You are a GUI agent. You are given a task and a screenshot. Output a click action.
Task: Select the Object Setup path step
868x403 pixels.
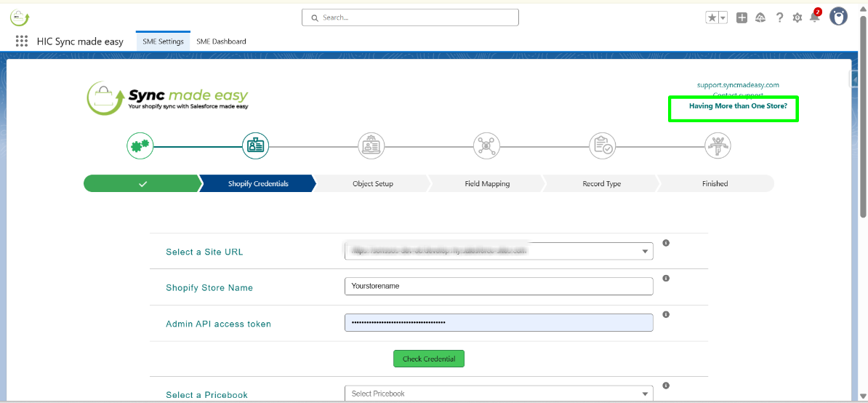[373, 184]
